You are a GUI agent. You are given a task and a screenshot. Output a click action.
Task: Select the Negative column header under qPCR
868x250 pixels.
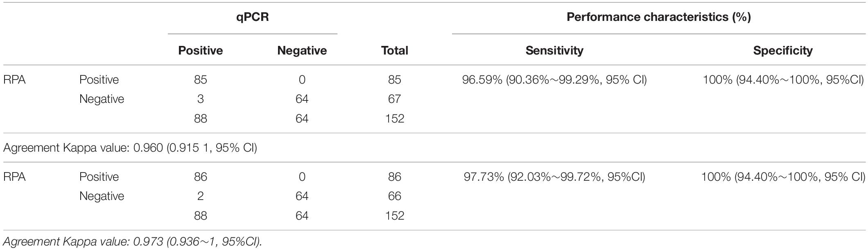pos(302,50)
